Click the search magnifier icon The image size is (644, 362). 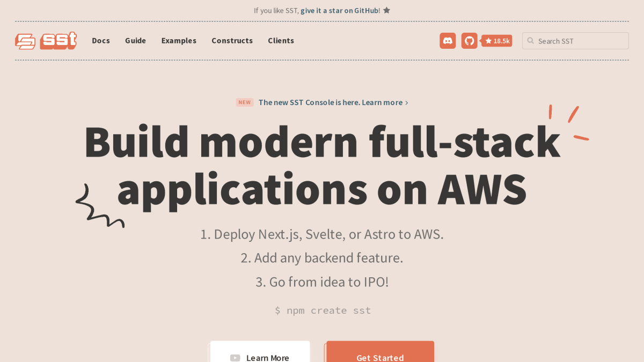531,41
